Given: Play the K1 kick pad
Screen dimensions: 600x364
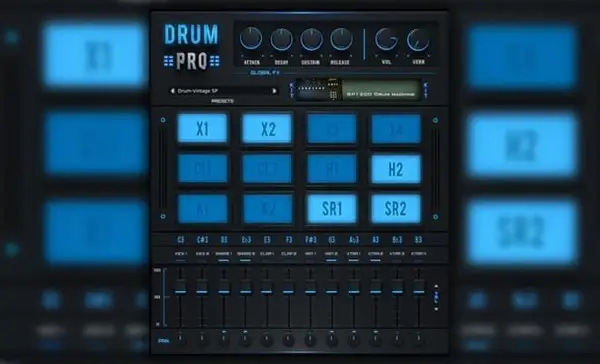Looking at the screenshot, I should [x=202, y=209].
